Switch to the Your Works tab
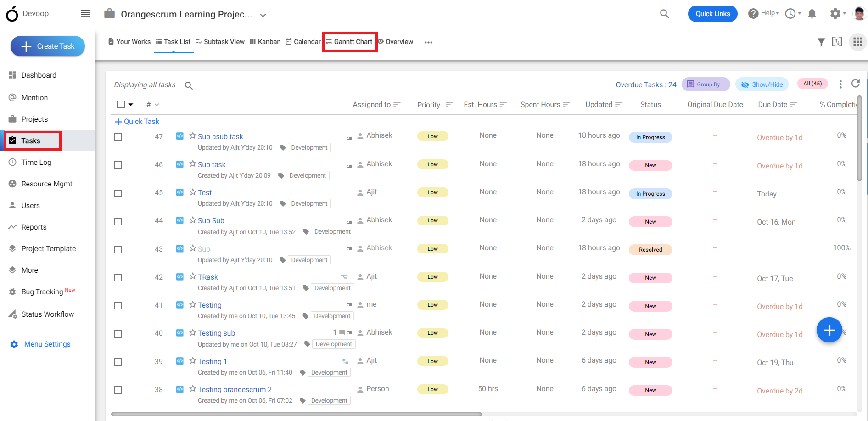The width and height of the screenshot is (868, 421). coord(129,42)
